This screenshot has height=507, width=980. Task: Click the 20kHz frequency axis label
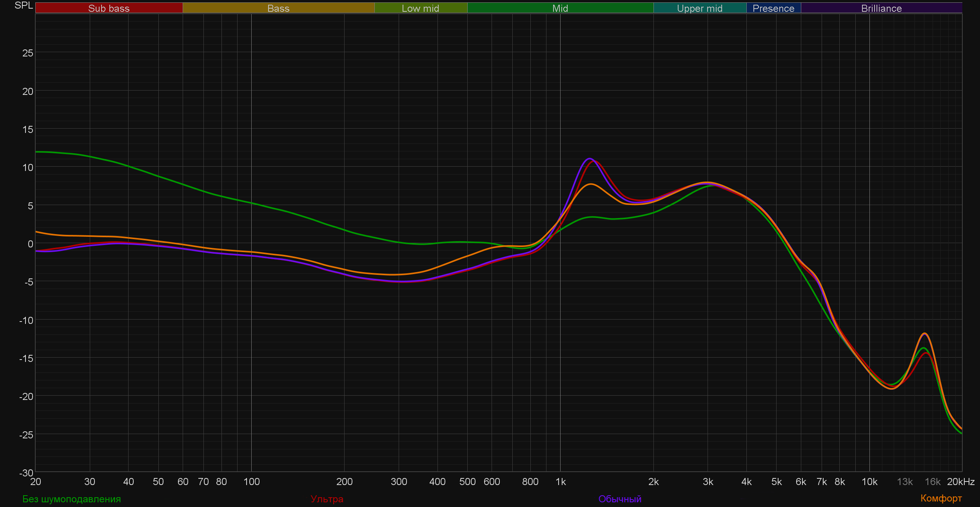tap(960, 482)
